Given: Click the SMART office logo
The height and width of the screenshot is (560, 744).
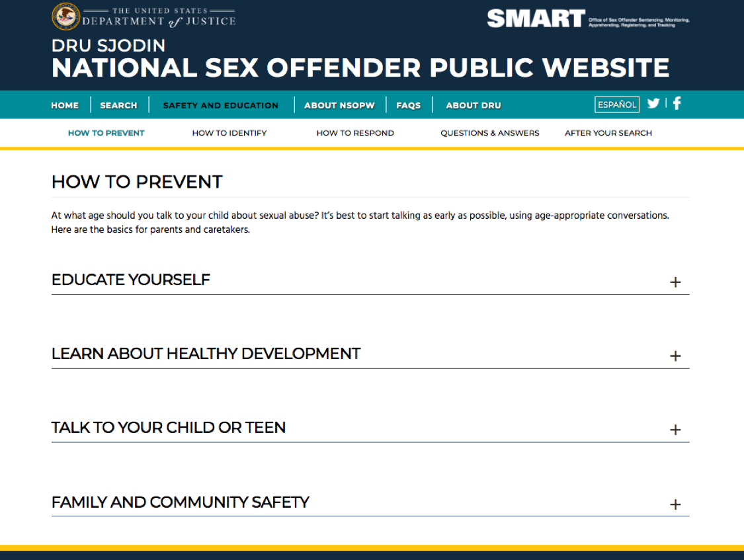Looking at the screenshot, I should pyautogui.click(x=588, y=19).
